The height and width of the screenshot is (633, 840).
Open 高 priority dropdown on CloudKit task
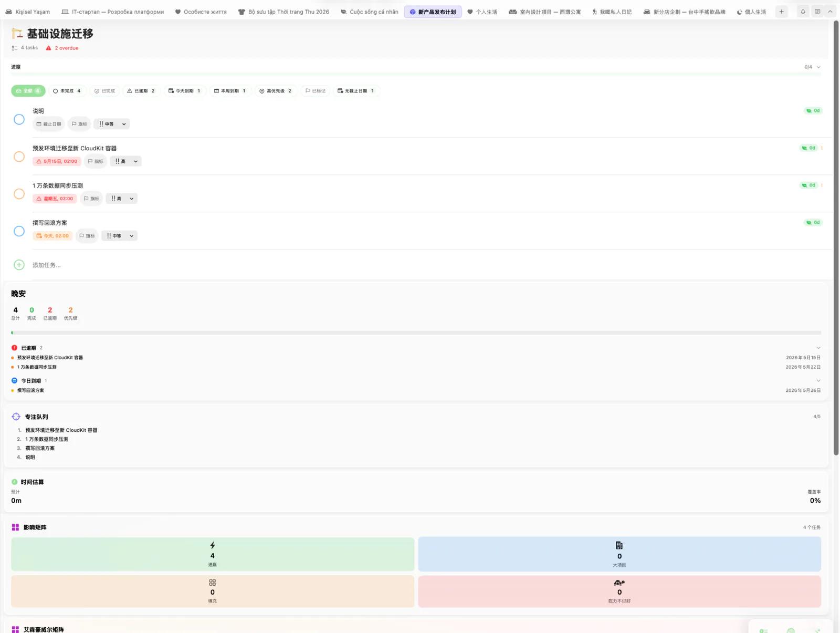[126, 161]
